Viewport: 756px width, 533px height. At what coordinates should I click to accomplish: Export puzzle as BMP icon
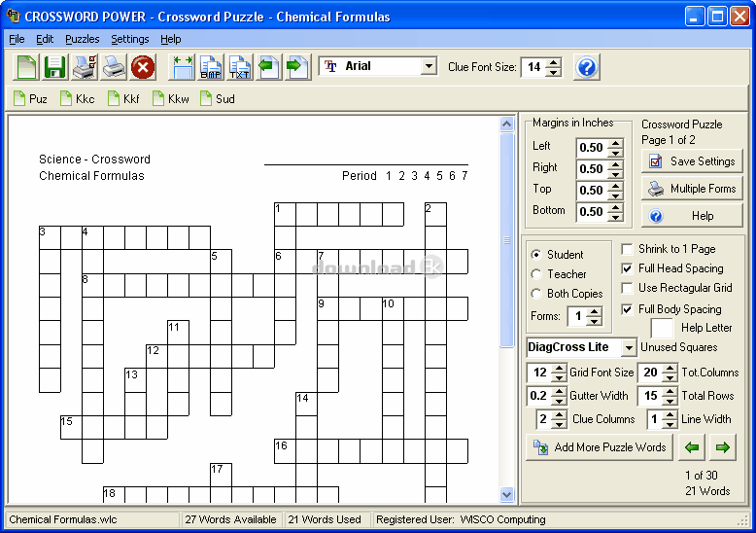(x=211, y=66)
